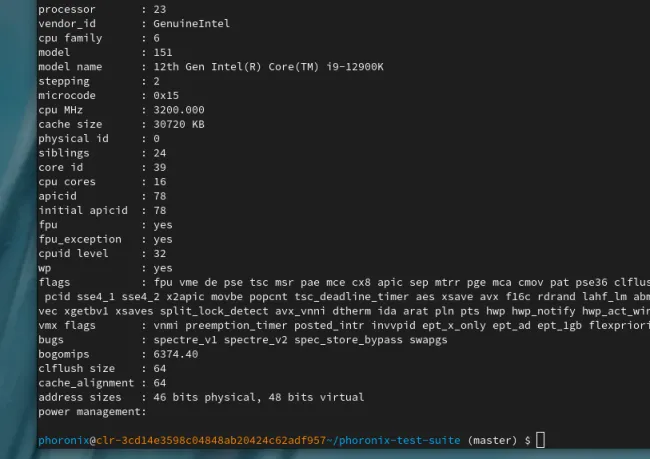Image resolution: width=650 pixels, height=459 pixels.
Task: Click the terminal cursor at the prompt
Action: click(x=540, y=440)
